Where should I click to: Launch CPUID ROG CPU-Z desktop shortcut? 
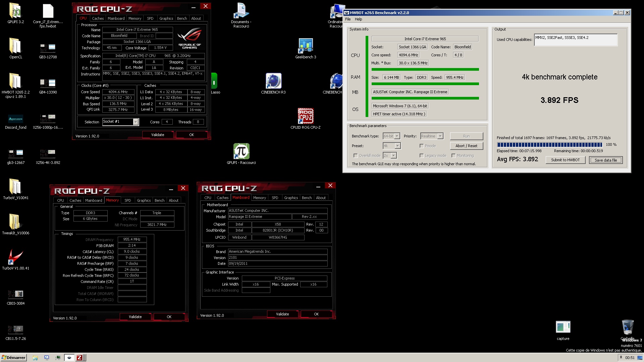[306, 119]
